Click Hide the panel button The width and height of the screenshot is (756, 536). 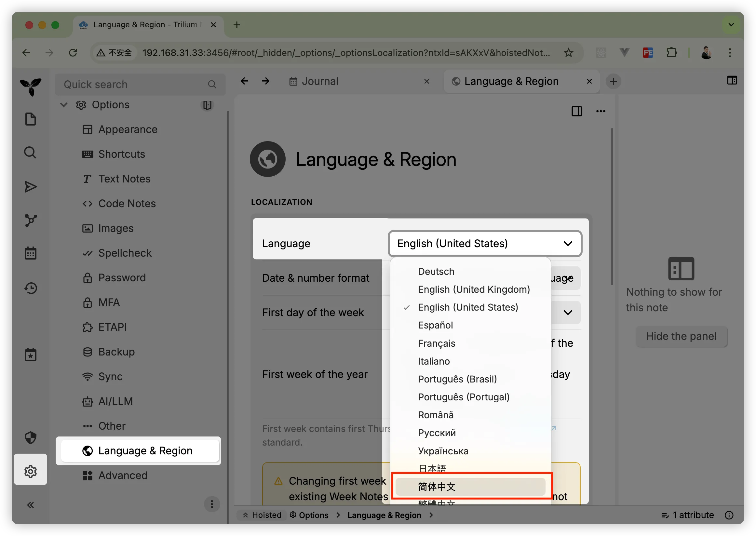pos(681,336)
